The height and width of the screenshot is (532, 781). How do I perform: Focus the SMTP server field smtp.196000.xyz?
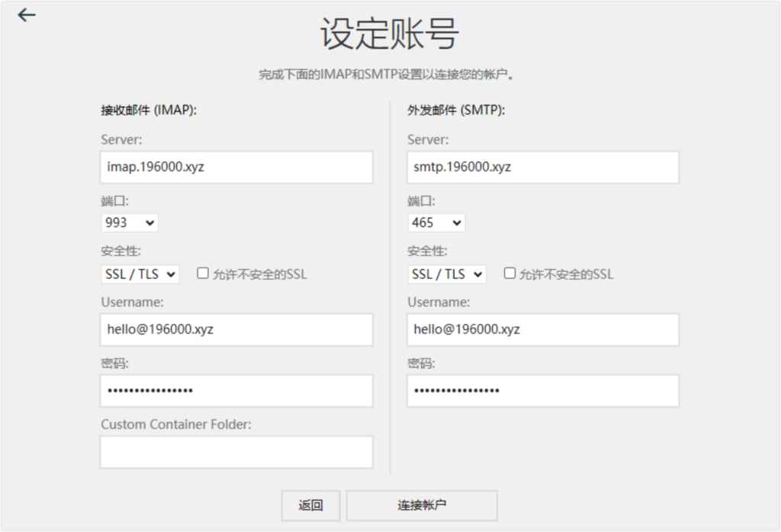point(542,167)
